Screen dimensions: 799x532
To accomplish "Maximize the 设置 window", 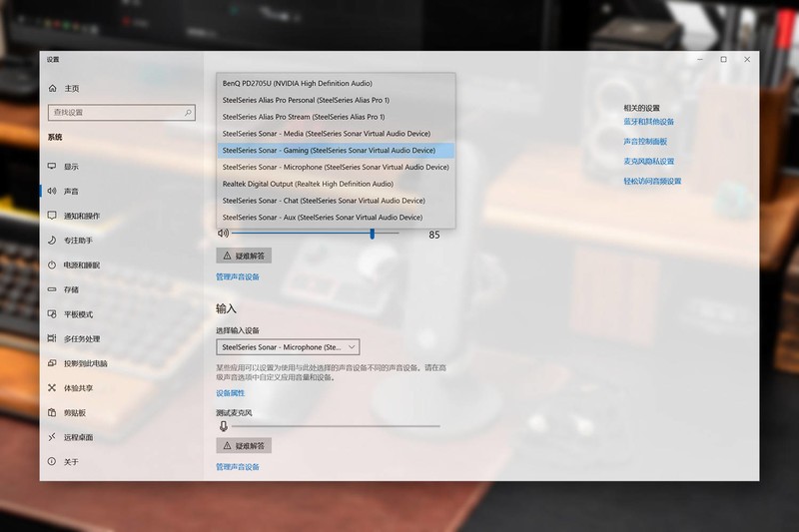I will point(723,60).
